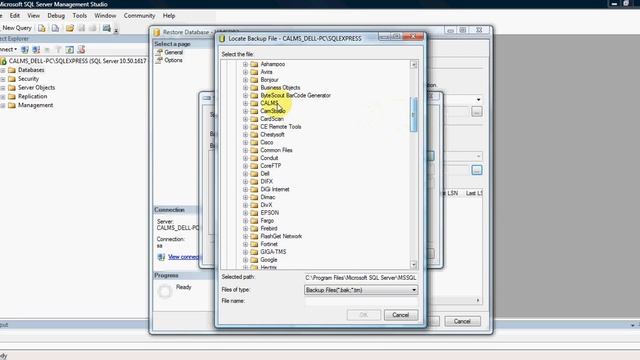Click the upper browse ellipsis button in Restore Database
This screenshot has height=360, width=640.
coord(477,112)
